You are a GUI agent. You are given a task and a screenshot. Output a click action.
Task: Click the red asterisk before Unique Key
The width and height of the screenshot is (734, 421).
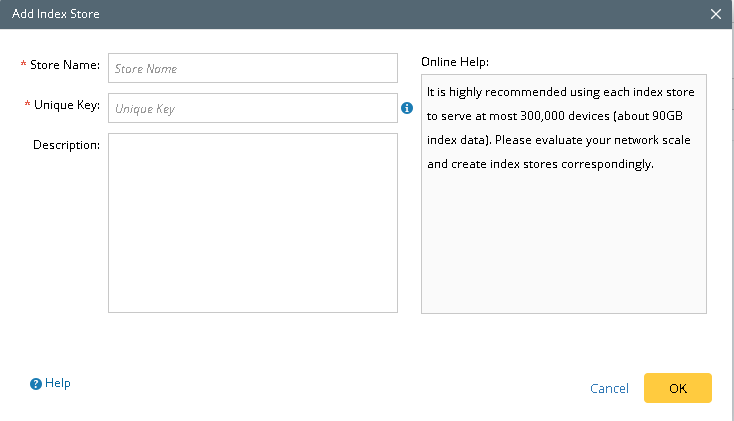pyautogui.click(x=27, y=105)
